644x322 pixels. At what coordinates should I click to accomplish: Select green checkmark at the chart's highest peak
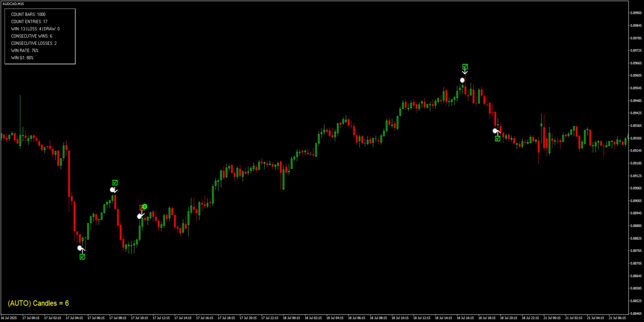click(465, 67)
